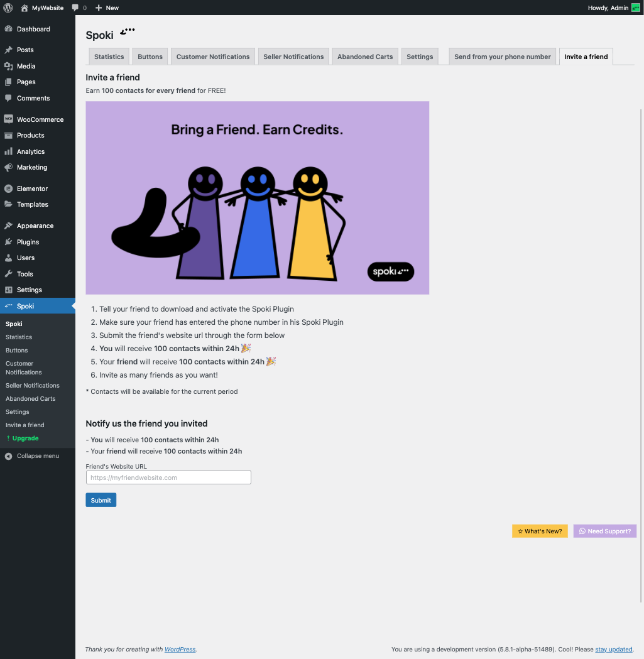This screenshot has height=659, width=644.
Task: Click the Dashboard gauge icon
Action: [x=8, y=28]
